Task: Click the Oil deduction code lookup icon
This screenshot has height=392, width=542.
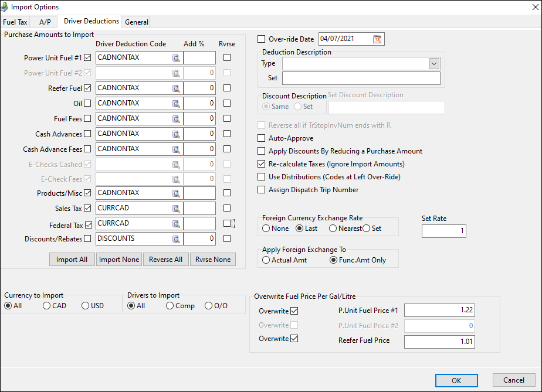Action: 176,104
